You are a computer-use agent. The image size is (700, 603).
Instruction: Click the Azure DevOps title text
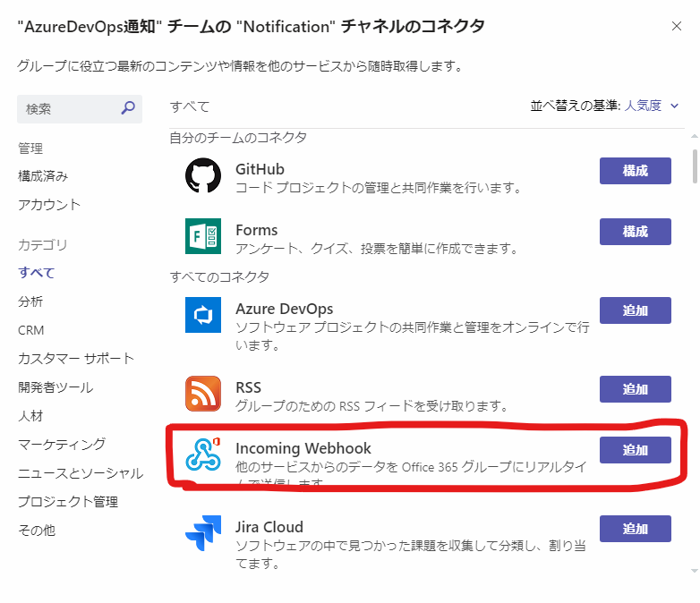coord(285,309)
